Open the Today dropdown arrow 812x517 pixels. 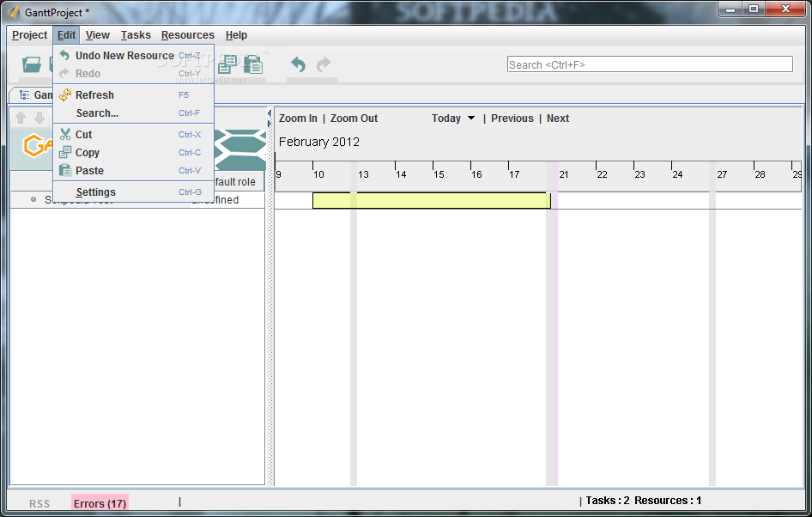point(471,119)
